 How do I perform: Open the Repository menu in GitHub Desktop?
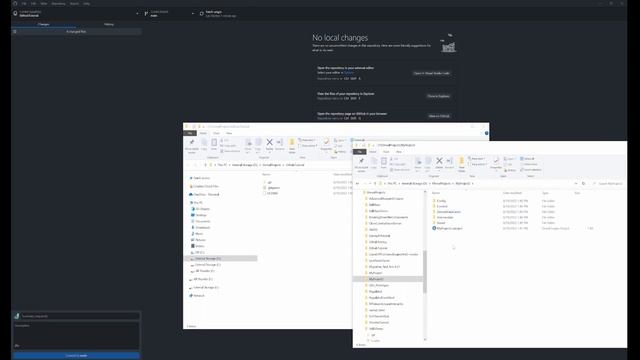pyautogui.click(x=58, y=3)
